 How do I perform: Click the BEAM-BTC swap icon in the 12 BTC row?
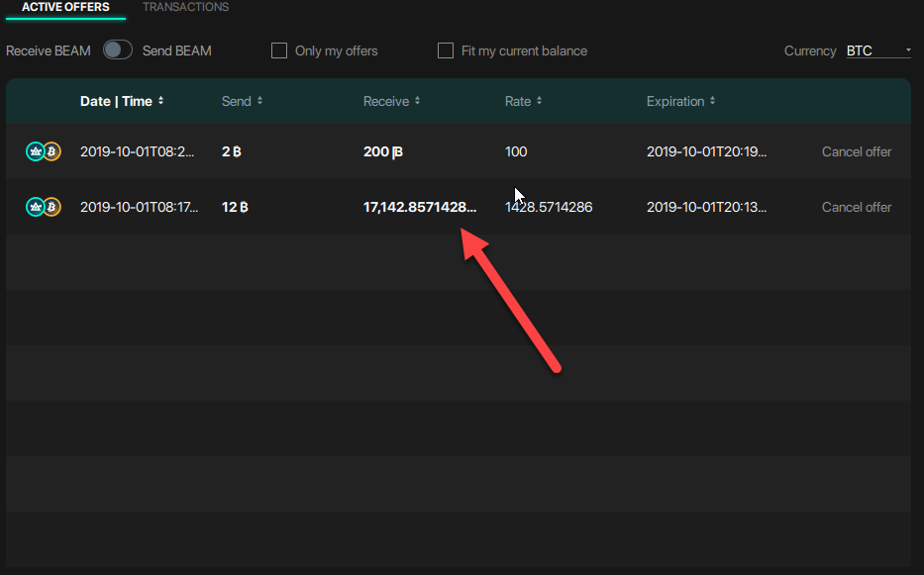point(43,207)
